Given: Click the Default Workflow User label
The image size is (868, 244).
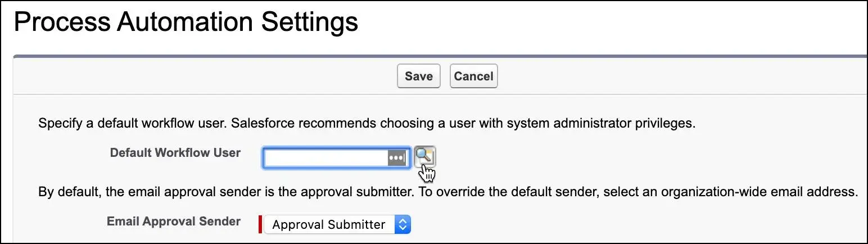Looking at the screenshot, I should click(175, 153).
